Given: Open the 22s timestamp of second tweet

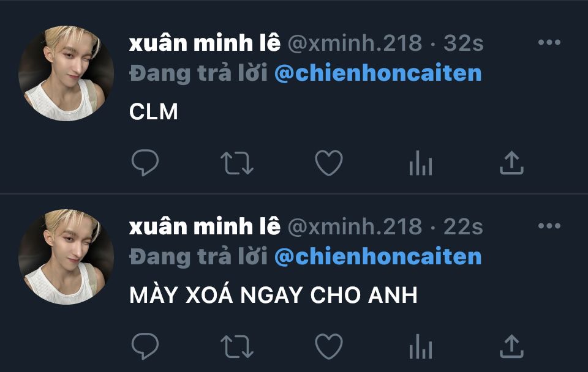Looking at the screenshot, I should [464, 226].
